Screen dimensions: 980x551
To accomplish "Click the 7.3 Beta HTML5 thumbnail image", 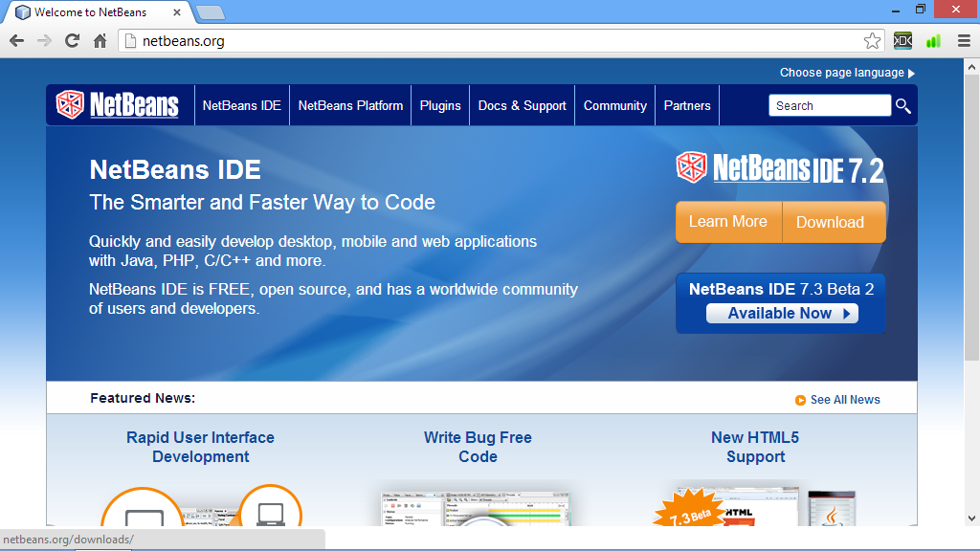I will click(754, 507).
